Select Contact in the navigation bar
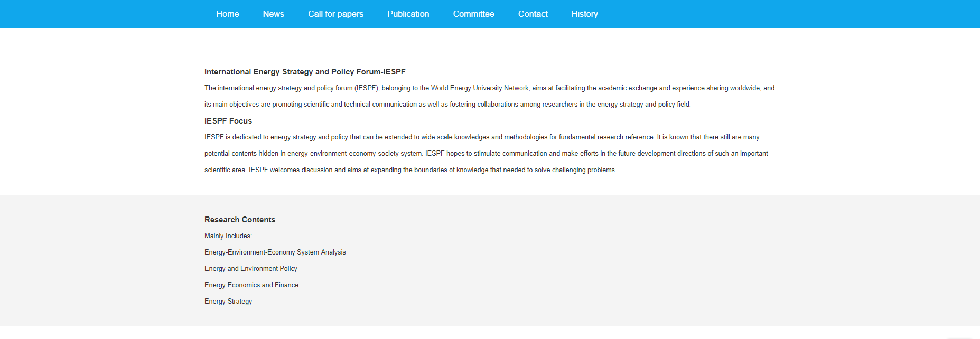Screen dimensions: 980x339 click(533, 14)
